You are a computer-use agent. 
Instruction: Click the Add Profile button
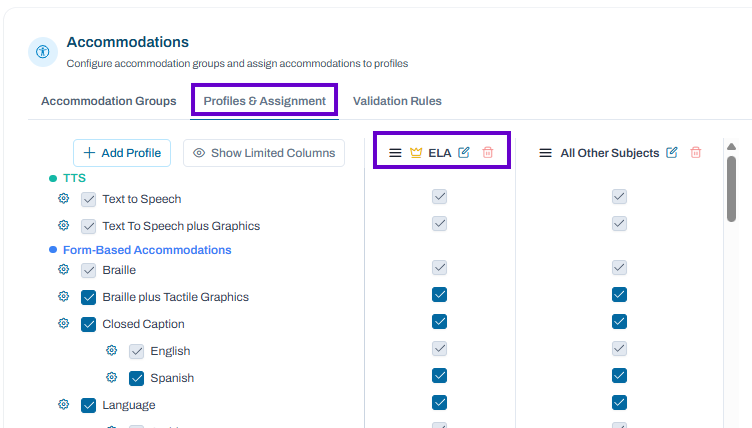(122, 153)
